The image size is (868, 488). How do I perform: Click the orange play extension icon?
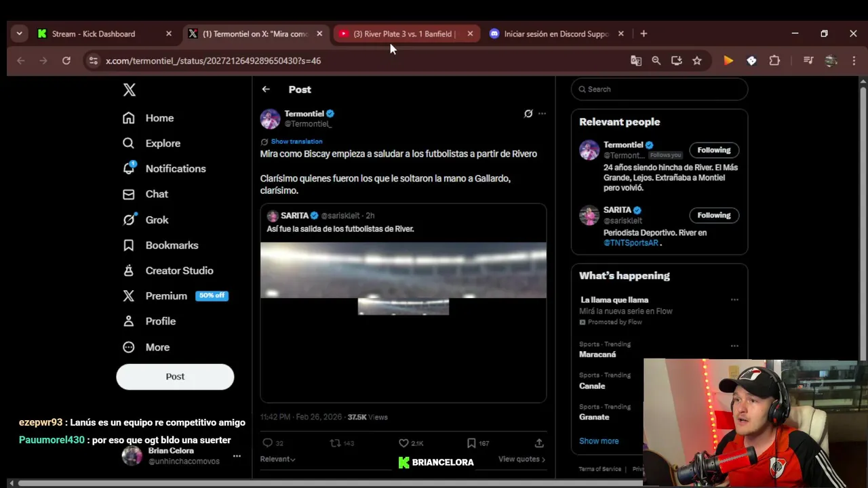[x=728, y=60]
